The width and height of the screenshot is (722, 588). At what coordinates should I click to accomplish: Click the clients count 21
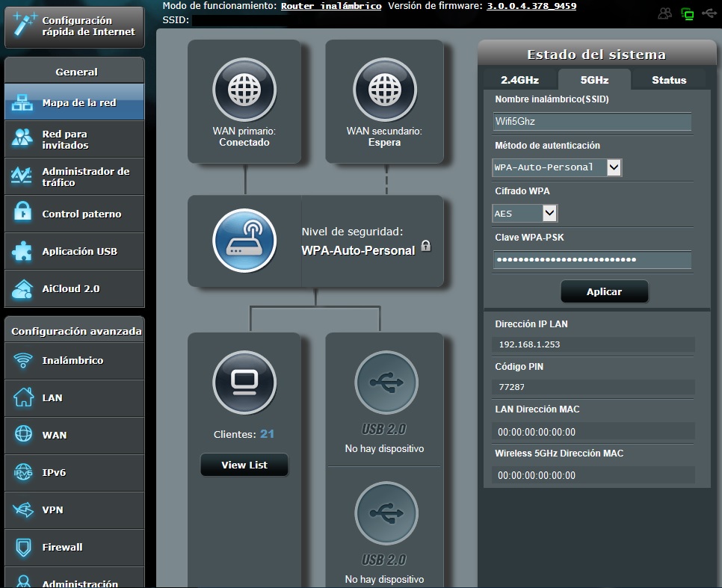click(267, 434)
